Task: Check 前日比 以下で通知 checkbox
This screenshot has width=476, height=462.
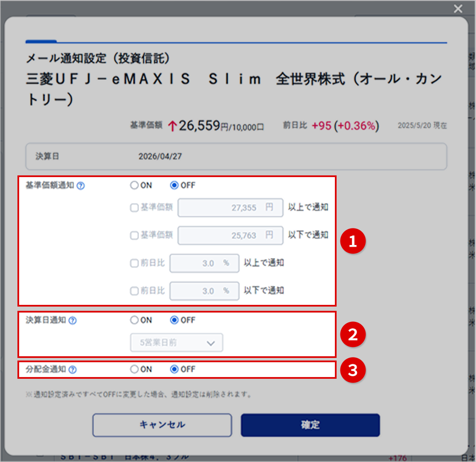Action: pos(134,291)
